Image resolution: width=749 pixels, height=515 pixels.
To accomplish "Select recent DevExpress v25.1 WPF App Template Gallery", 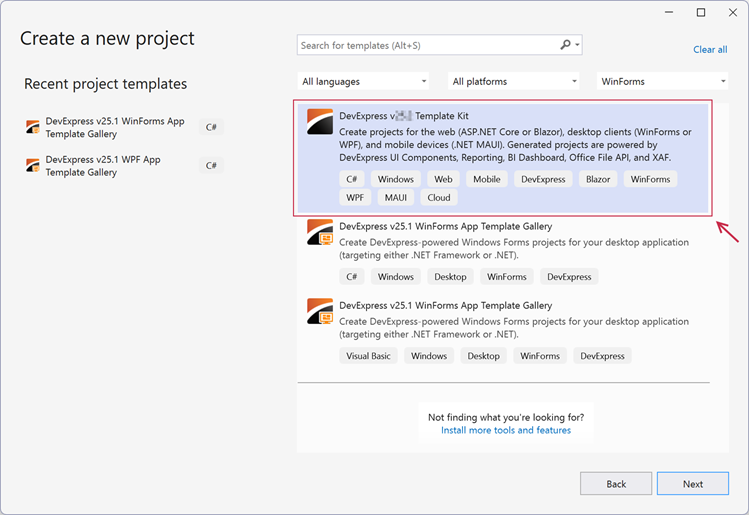I will [103, 166].
